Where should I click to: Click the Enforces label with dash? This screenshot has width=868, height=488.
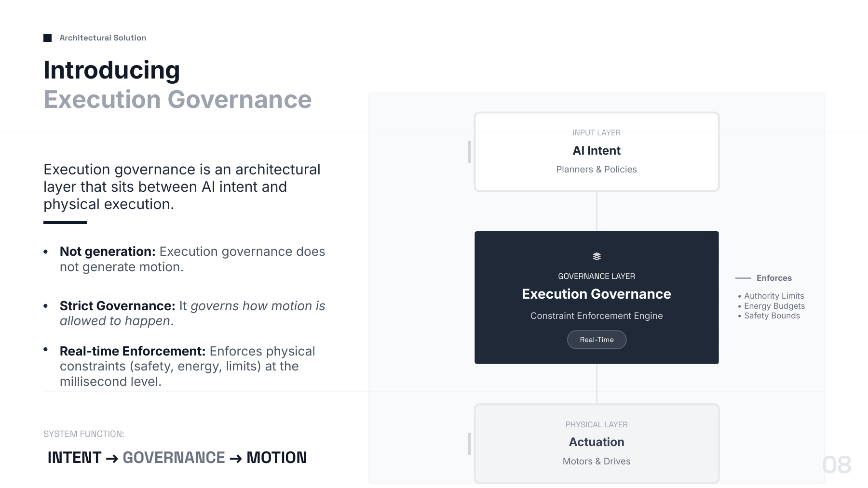pos(763,278)
